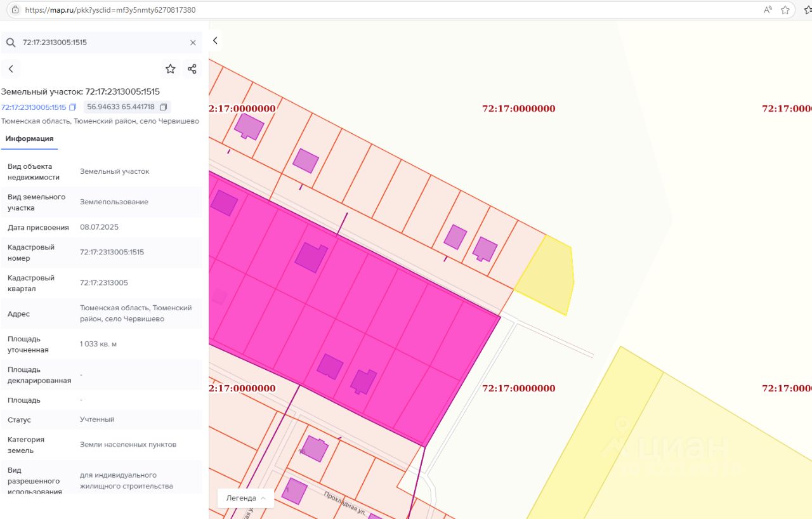Screen dimensions: 812x519
Task: Open browser Read Aloud icon
Action: (x=768, y=10)
